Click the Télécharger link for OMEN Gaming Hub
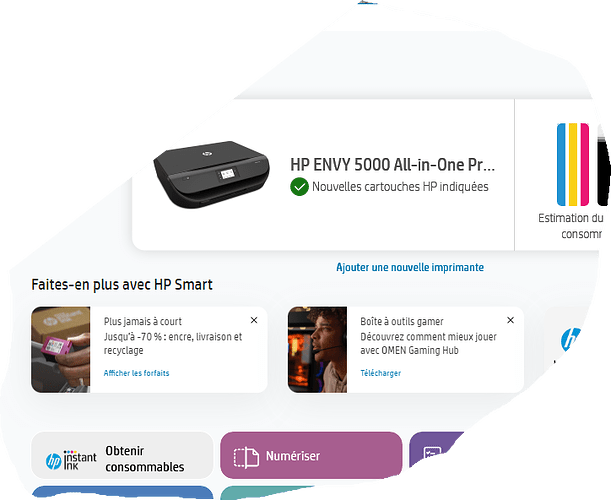 [x=380, y=373]
